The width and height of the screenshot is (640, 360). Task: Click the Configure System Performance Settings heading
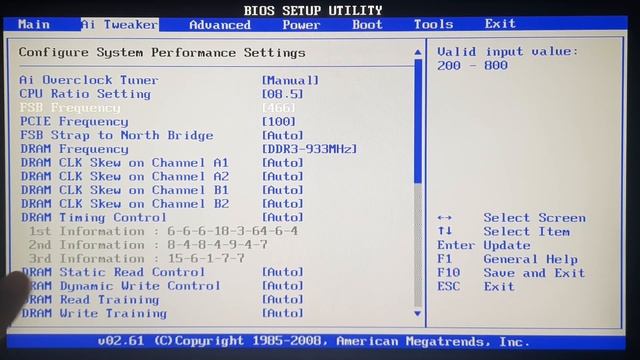point(162,53)
